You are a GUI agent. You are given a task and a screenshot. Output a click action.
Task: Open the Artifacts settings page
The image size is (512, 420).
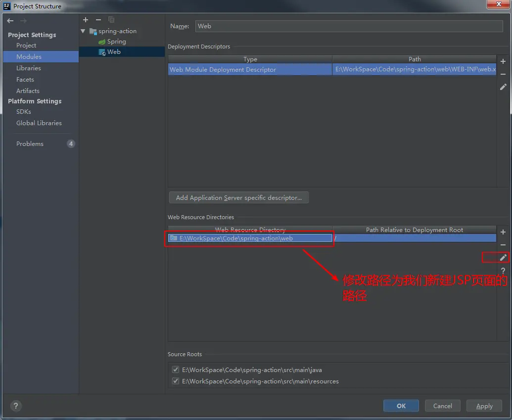point(28,91)
